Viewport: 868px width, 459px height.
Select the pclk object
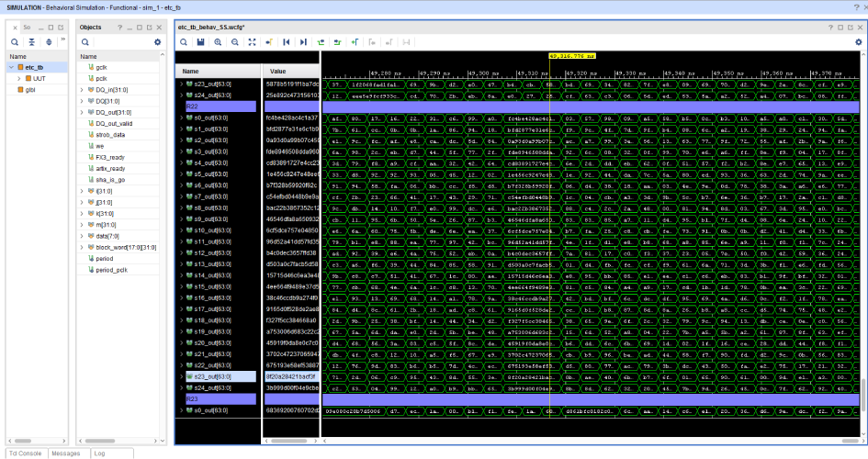click(101, 79)
